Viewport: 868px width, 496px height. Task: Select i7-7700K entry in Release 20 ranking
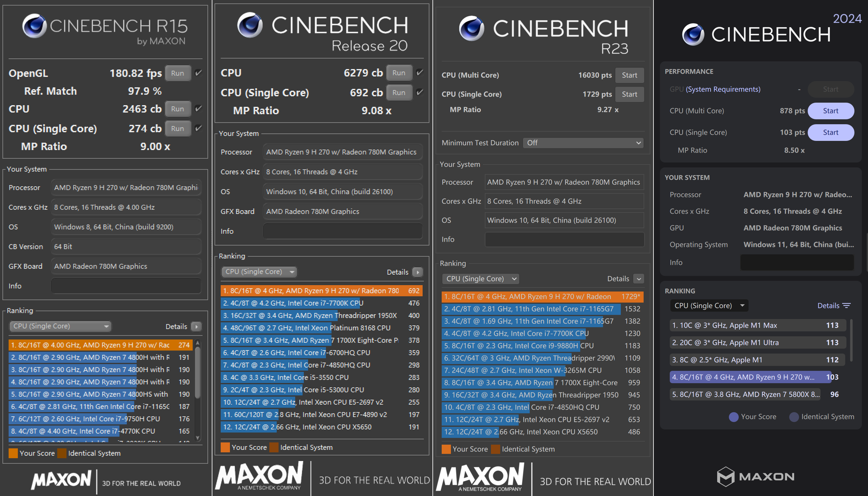(x=320, y=303)
